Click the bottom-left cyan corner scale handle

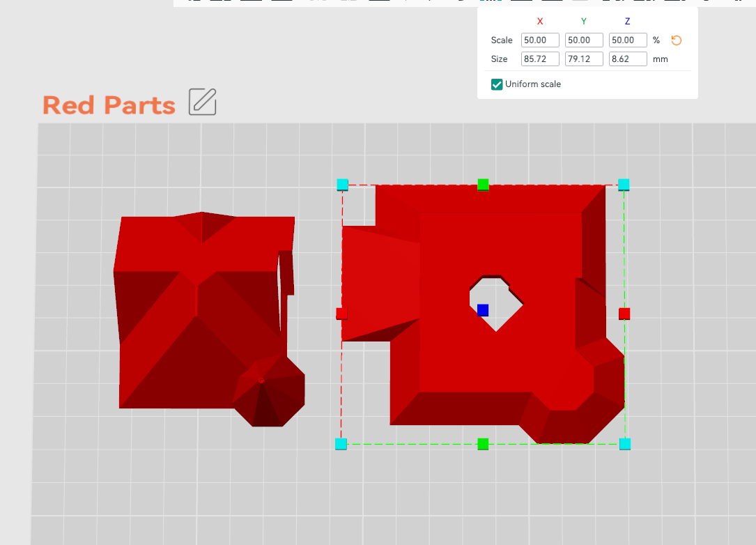pyautogui.click(x=341, y=444)
